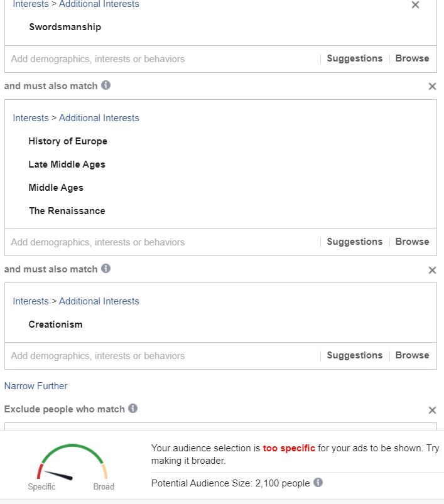Open Suggestions under the Creationism group

coord(355,355)
